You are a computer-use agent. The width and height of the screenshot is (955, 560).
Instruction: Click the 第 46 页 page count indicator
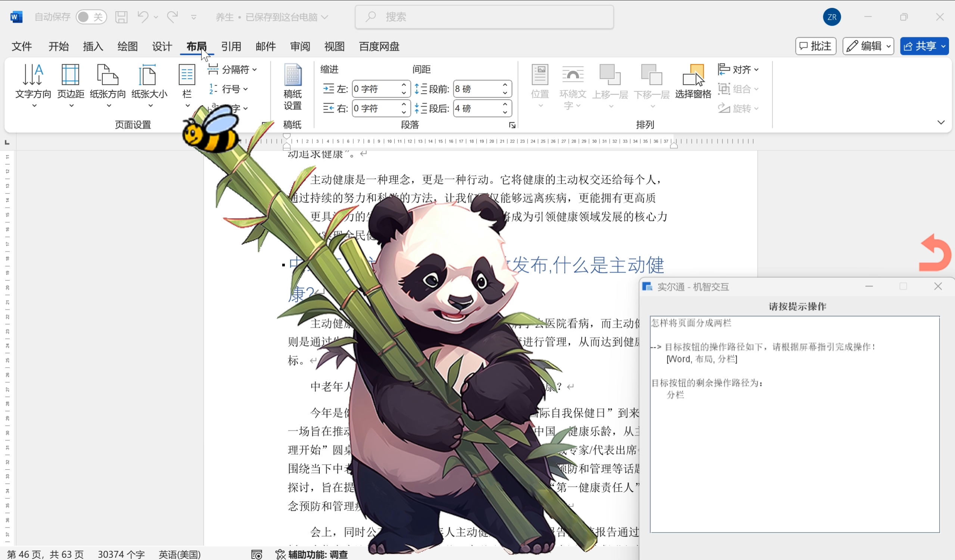click(x=46, y=554)
